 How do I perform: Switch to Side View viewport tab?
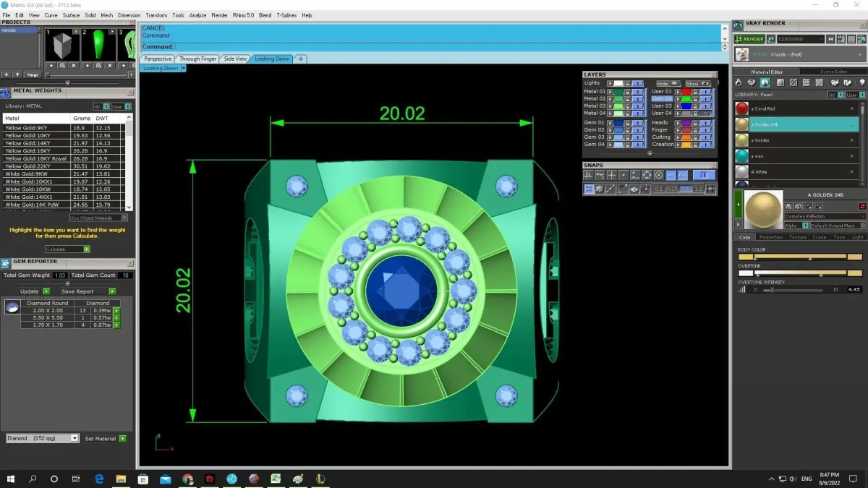[235, 59]
